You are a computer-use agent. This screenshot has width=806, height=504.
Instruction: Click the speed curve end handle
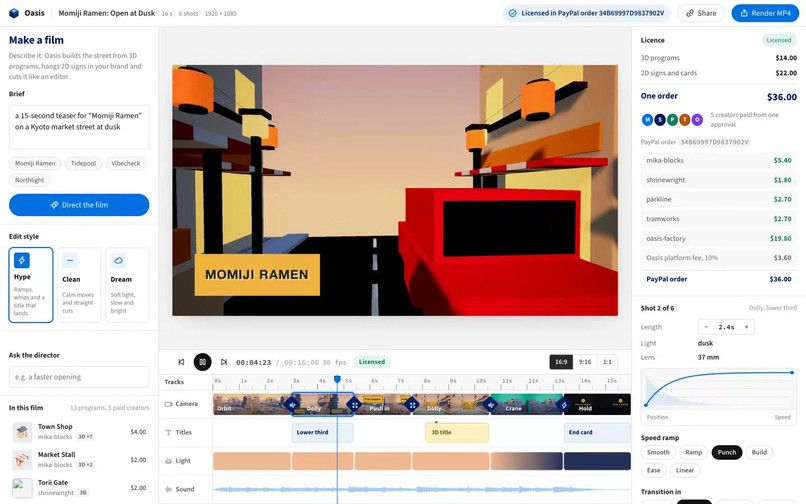792,372
